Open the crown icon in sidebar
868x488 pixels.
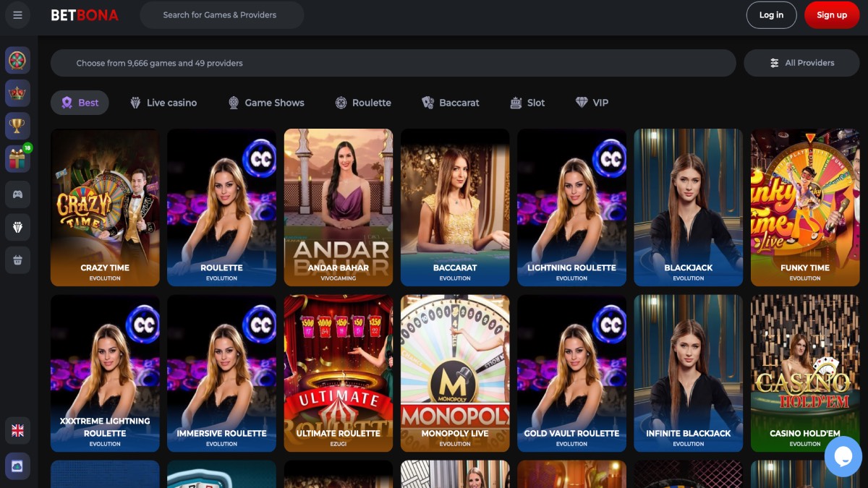[x=17, y=93]
